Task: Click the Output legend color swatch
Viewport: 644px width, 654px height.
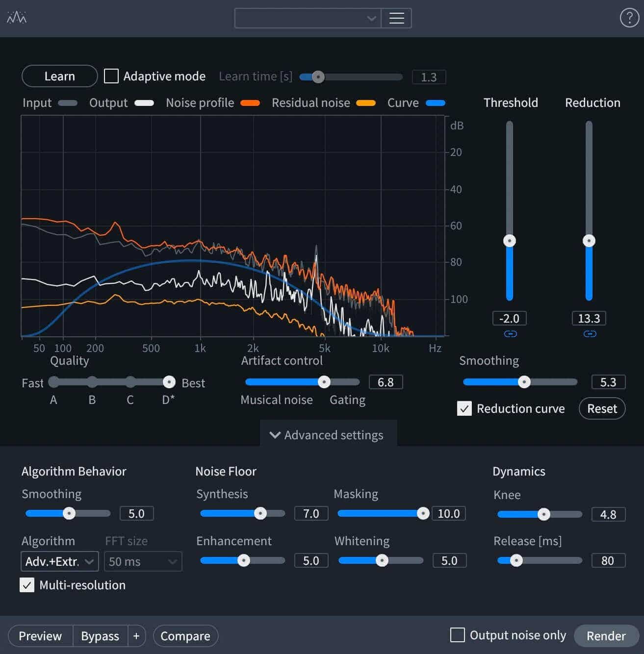Action: click(x=144, y=103)
